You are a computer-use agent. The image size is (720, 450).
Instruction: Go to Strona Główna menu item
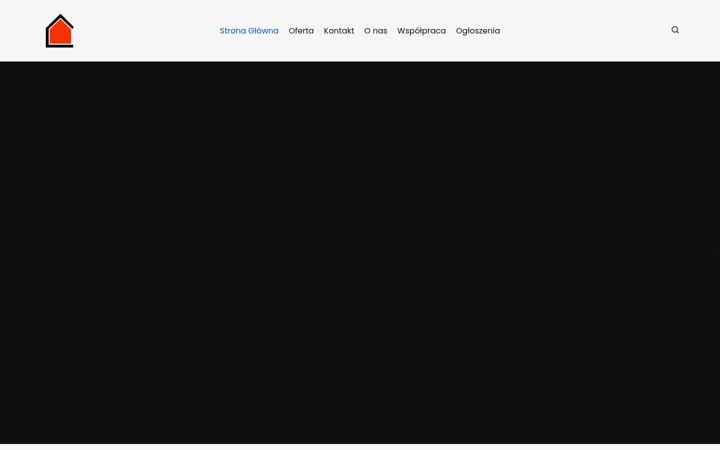[x=249, y=31]
